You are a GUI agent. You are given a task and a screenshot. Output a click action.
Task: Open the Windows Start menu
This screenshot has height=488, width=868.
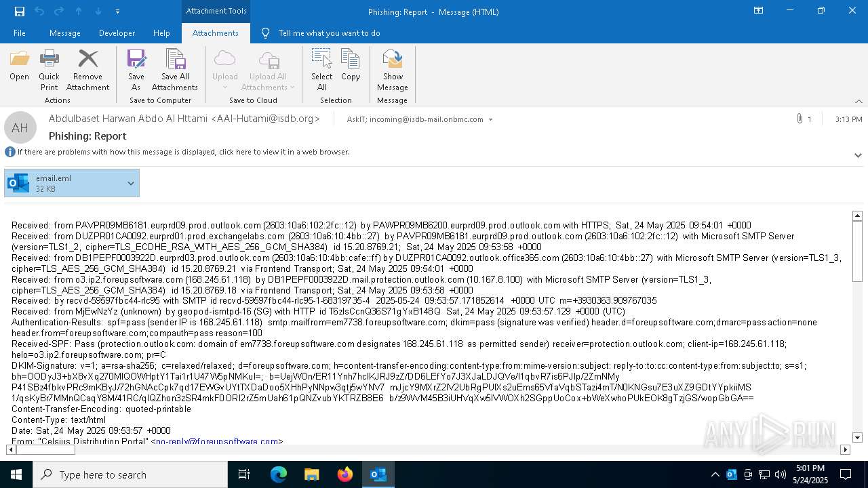click(x=16, y=474)
